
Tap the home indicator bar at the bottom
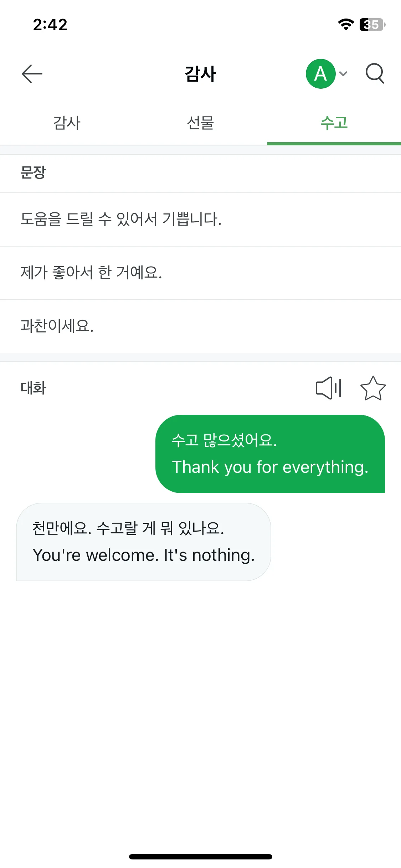pos(201,857)
